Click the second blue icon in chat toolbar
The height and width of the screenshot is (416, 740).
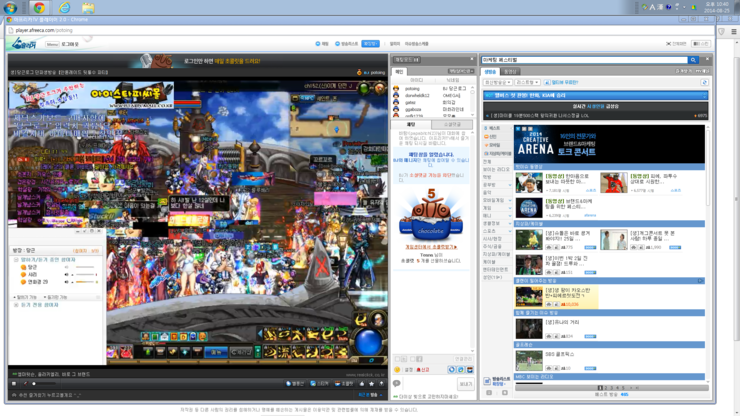pyautogui.click(x=461, y=370)
